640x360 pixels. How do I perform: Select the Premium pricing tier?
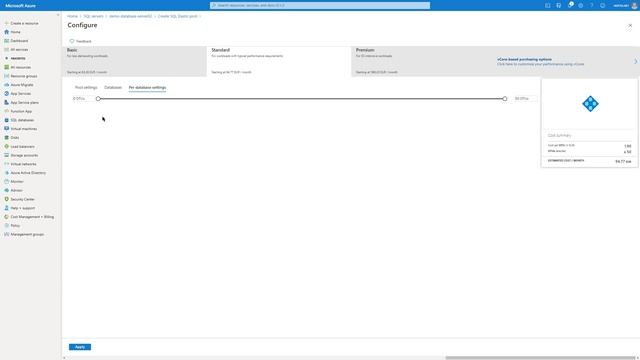[422, 61]
